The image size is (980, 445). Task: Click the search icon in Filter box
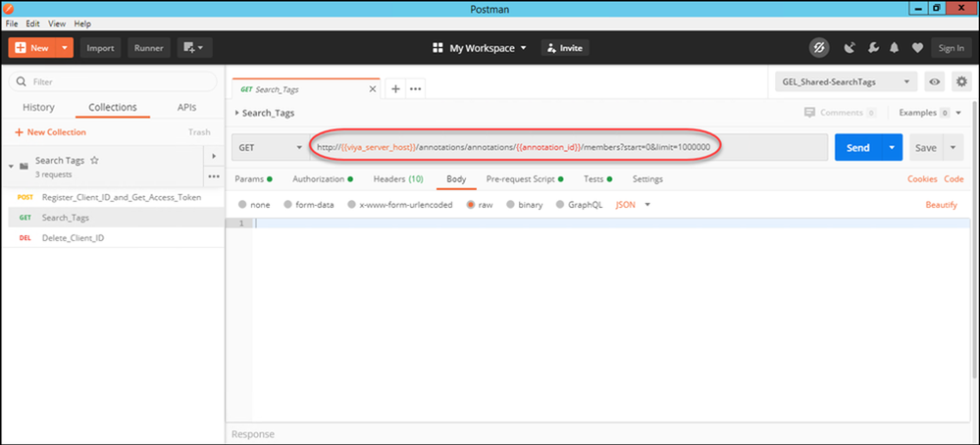(22, 81)
